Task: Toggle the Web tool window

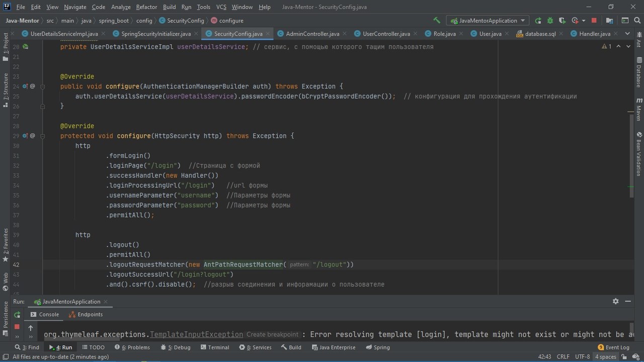Action: [6, 282]
